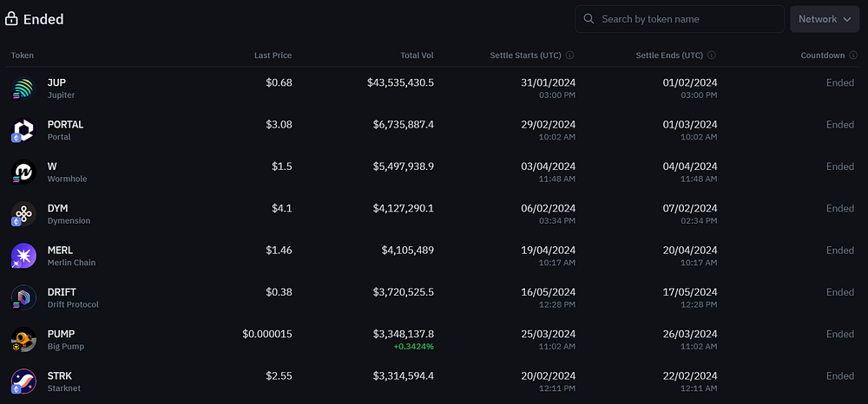Click the STRK Starknet token logo

pyautogui.click(x=23, y=382)
